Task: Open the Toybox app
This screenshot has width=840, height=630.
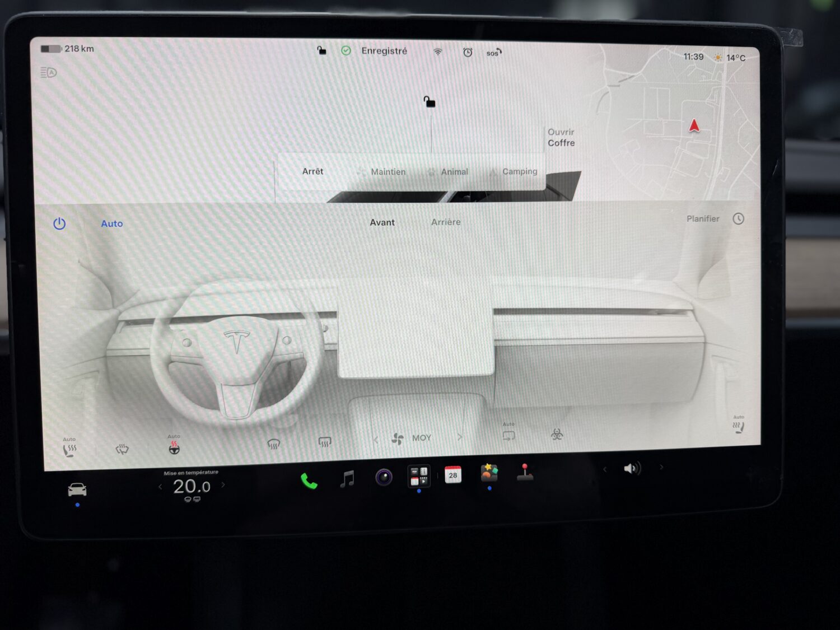Action: 489,473
